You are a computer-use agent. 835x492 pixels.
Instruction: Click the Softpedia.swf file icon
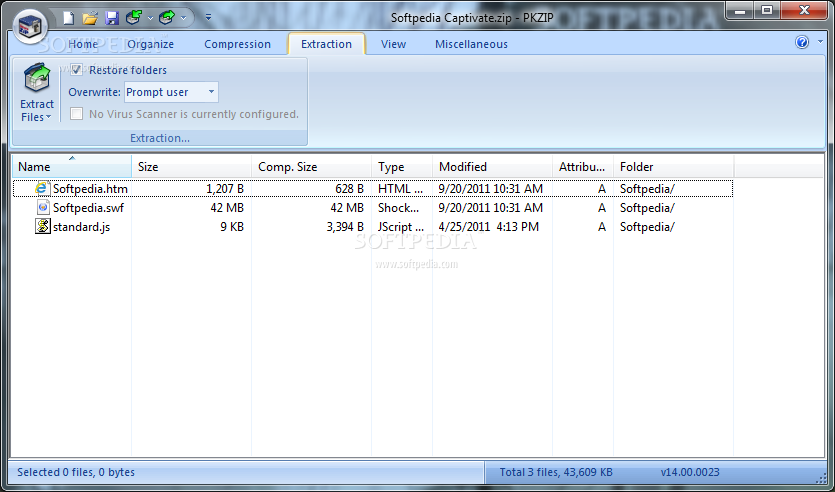(43, 208)
